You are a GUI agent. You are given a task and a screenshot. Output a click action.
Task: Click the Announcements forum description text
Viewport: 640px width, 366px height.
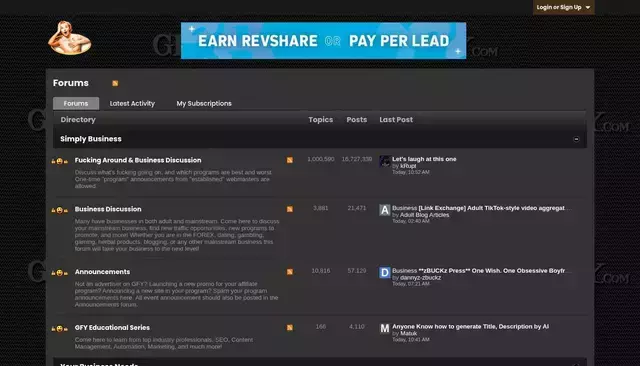(176, 294)
